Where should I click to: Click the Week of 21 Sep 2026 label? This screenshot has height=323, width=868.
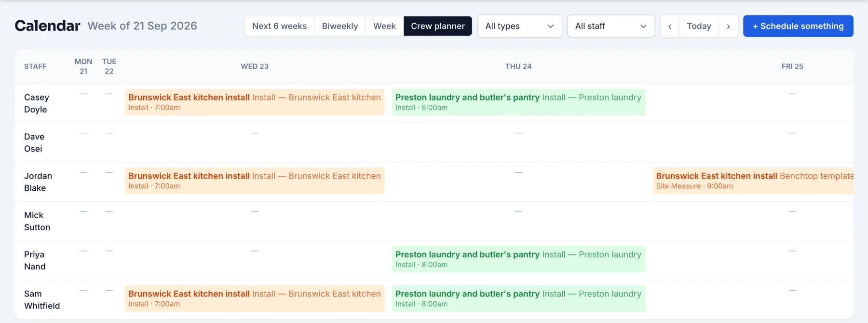142,26
